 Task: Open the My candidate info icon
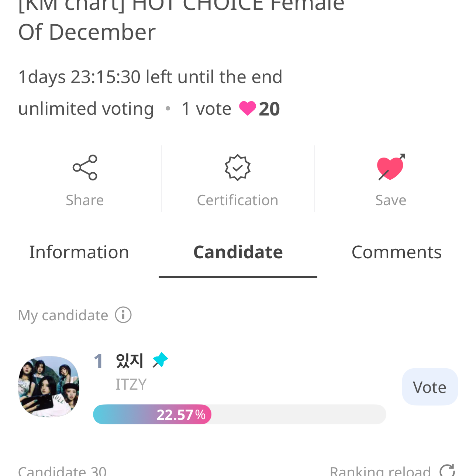point(123,315)
